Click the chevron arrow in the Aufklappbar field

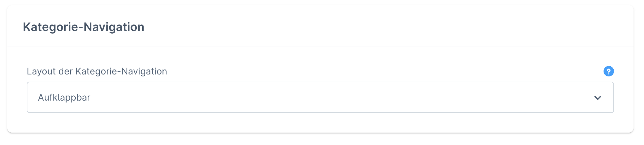point(597,98)
